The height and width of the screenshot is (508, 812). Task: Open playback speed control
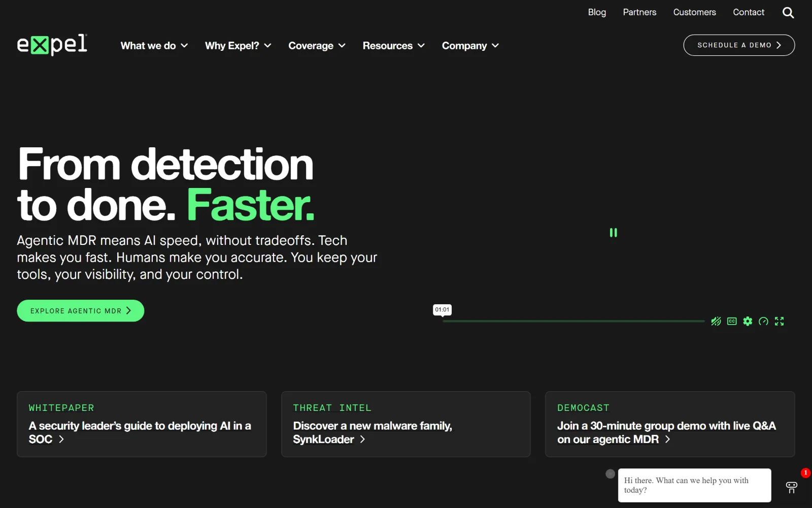point(763,321)
